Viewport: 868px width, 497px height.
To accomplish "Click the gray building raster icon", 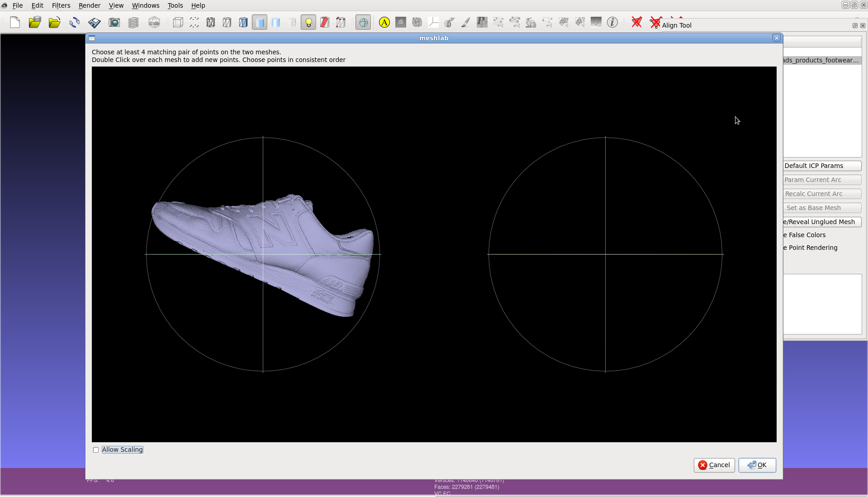I will tap(401, 22).
